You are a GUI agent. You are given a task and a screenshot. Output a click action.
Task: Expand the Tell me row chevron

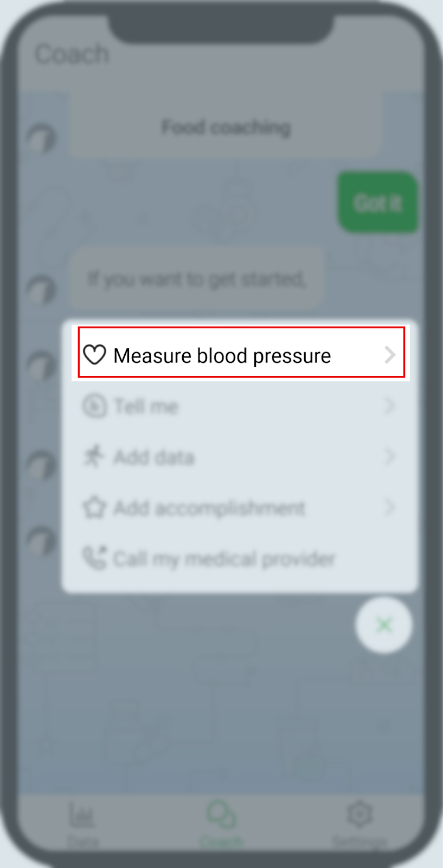390,405
